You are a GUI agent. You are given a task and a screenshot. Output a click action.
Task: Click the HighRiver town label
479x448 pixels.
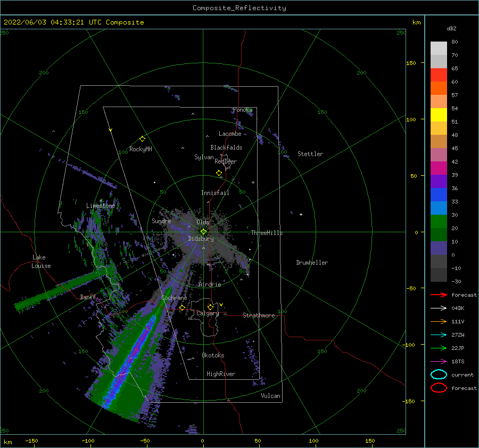pyautogui.click(x=221, y=374)
